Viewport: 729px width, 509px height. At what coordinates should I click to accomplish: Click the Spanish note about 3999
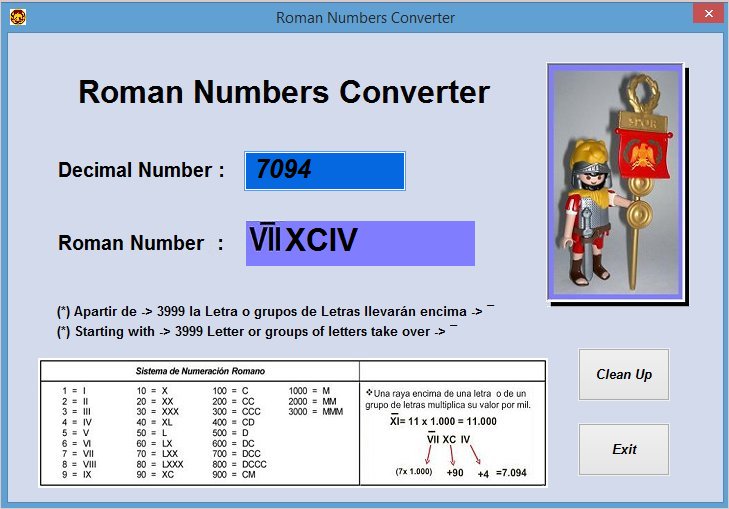[x=276, y=311]
